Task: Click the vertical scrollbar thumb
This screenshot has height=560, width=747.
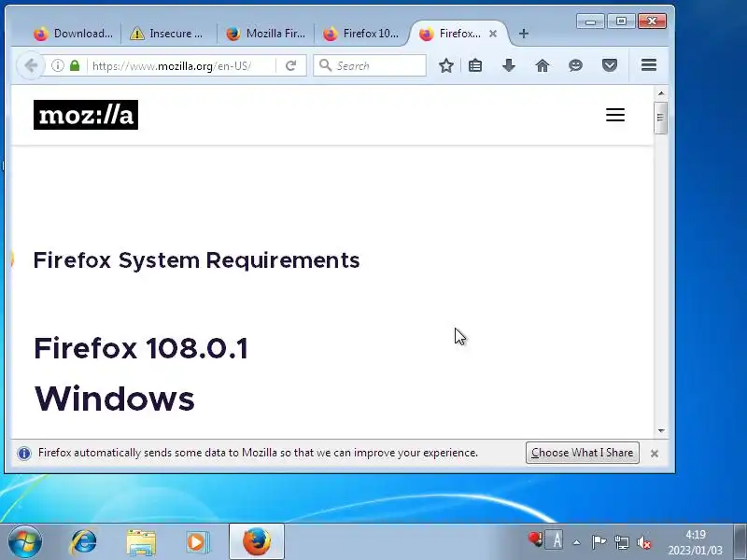Action: click(x=660, y=118)
